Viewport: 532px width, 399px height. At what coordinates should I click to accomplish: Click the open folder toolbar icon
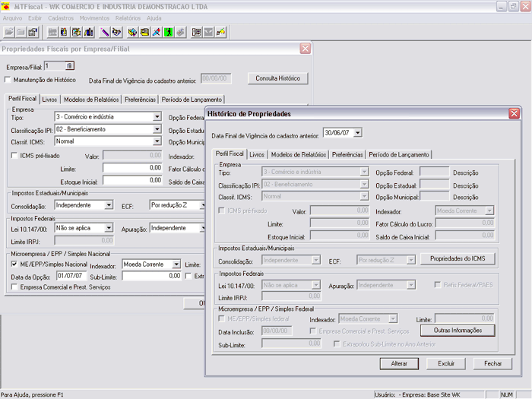coord(9,32)
